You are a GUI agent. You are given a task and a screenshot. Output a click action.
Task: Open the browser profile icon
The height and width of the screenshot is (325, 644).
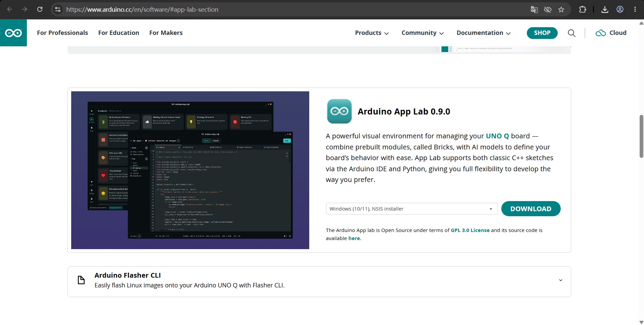point(620,9)
